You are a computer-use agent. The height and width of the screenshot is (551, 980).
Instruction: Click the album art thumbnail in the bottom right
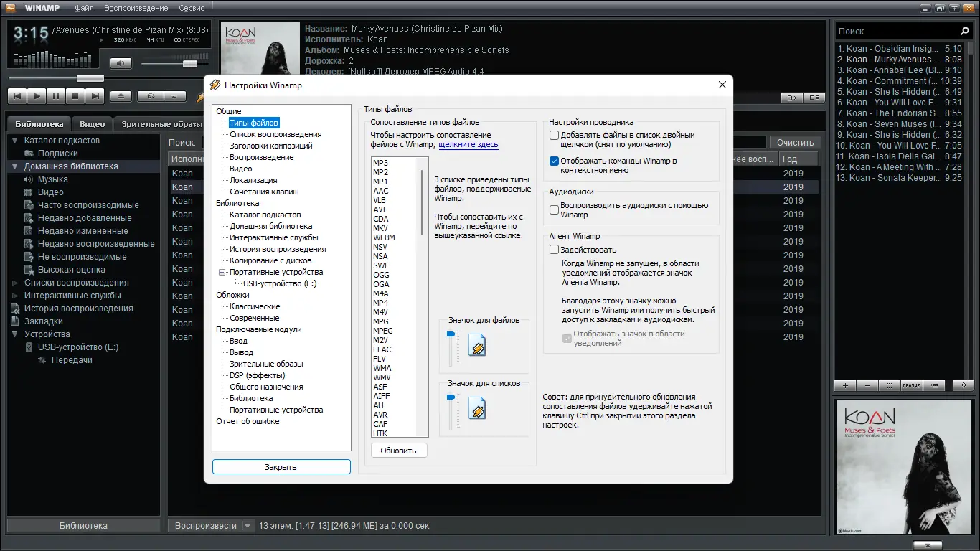(904, 467)
